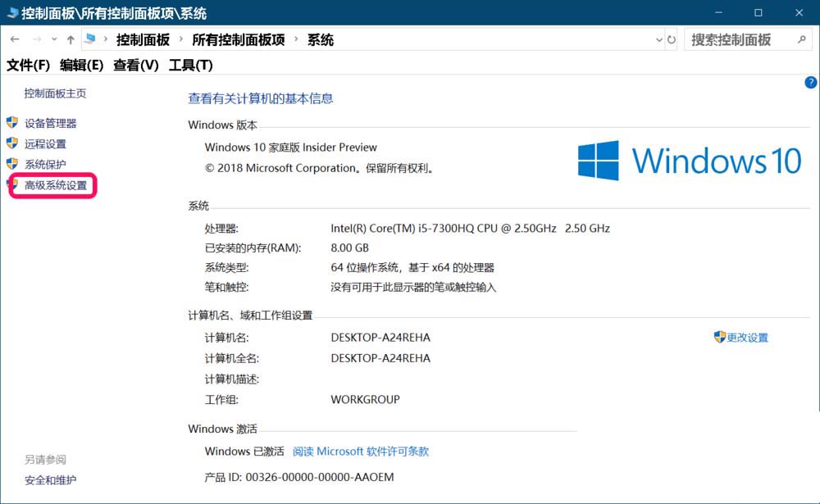Click installed RAM value 8.00 GB
The height and width of the screenshot is (504, 820).
[350, 247]
